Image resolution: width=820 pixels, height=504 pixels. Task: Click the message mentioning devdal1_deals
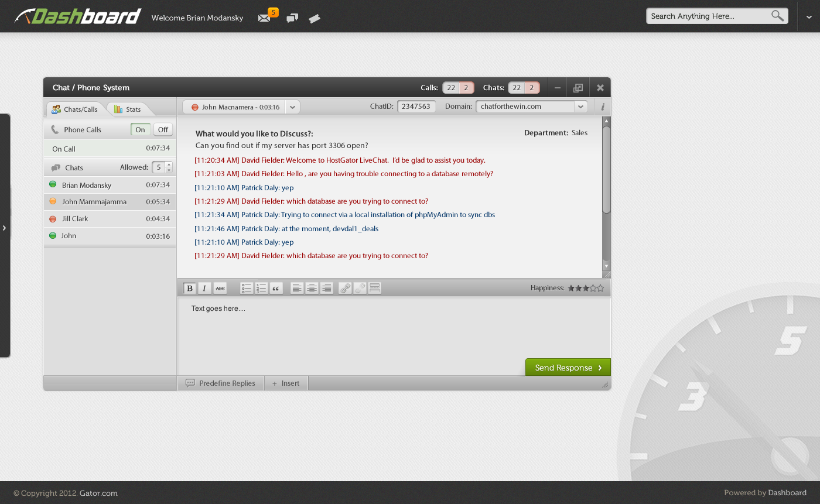tap(286, 228)
